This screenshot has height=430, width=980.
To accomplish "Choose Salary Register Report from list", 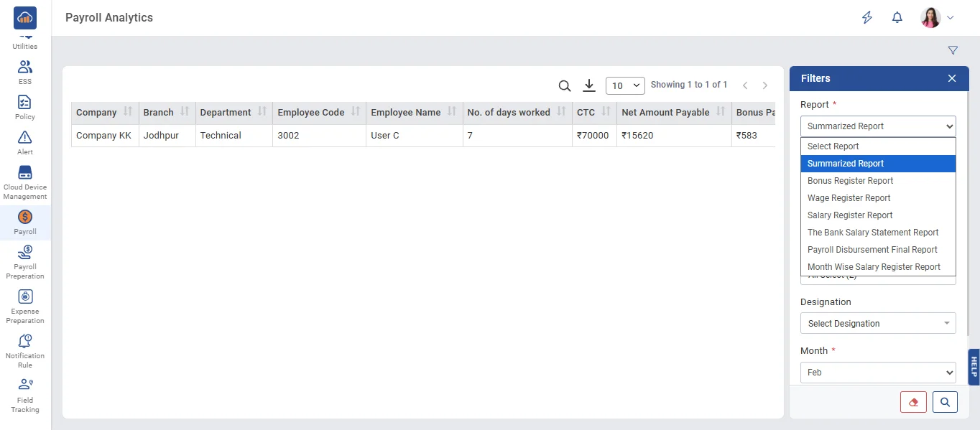I will click(x=850, y=215).
